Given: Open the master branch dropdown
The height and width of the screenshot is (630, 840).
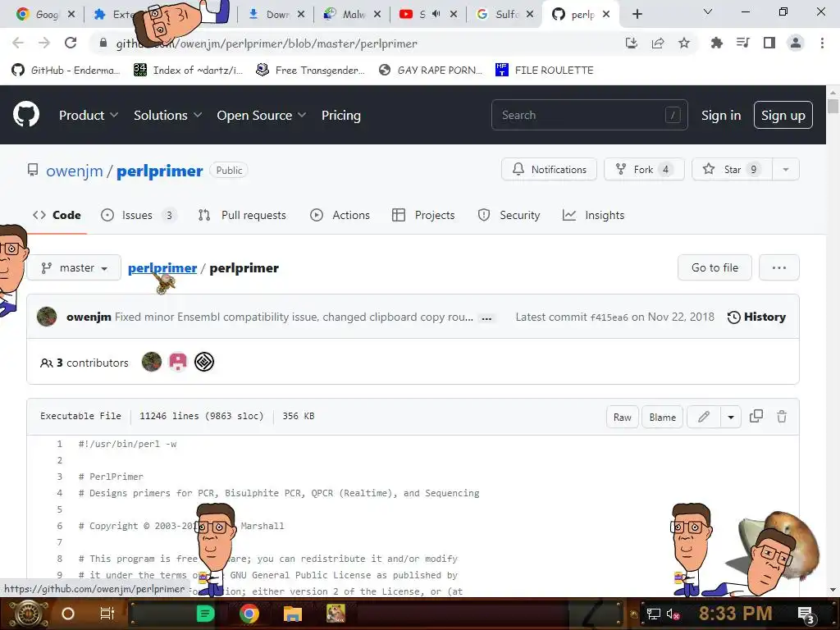Looking at the screenshot, I should tap(74, 267).
